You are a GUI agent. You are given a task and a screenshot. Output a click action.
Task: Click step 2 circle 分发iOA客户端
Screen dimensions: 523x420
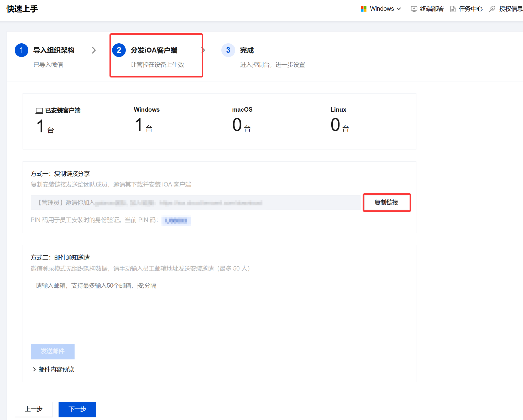tap(119, 50)
